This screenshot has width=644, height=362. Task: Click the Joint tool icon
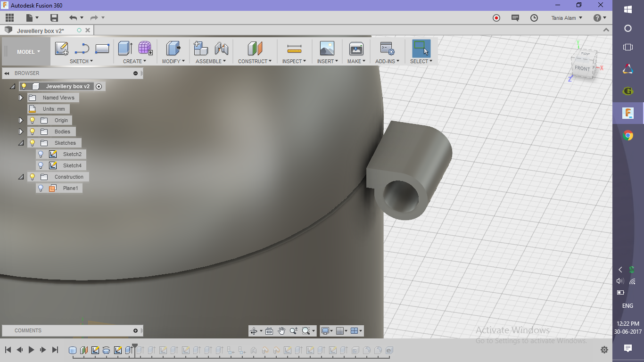coord(221,49)
